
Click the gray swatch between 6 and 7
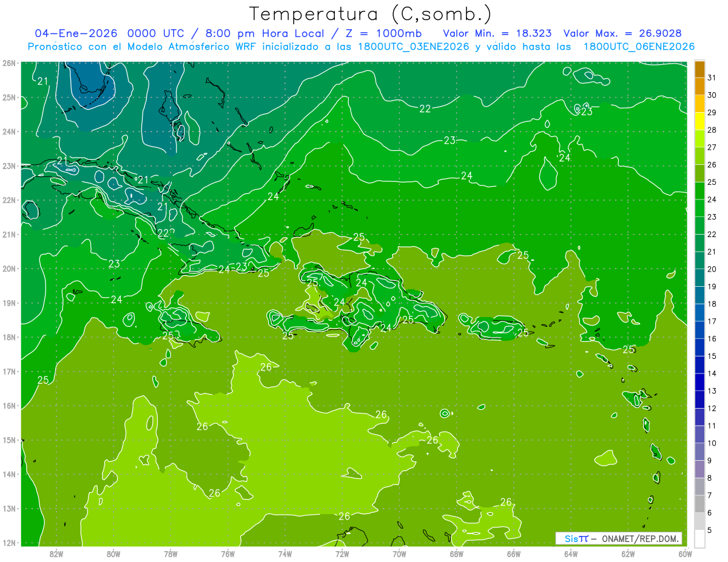pyautogui.click(x=700, y=504)
